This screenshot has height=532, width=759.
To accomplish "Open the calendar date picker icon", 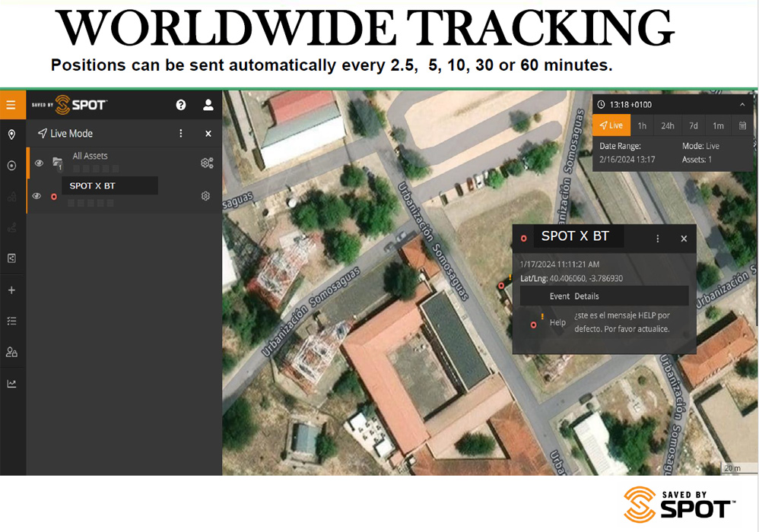I will [x=742, y=125].
